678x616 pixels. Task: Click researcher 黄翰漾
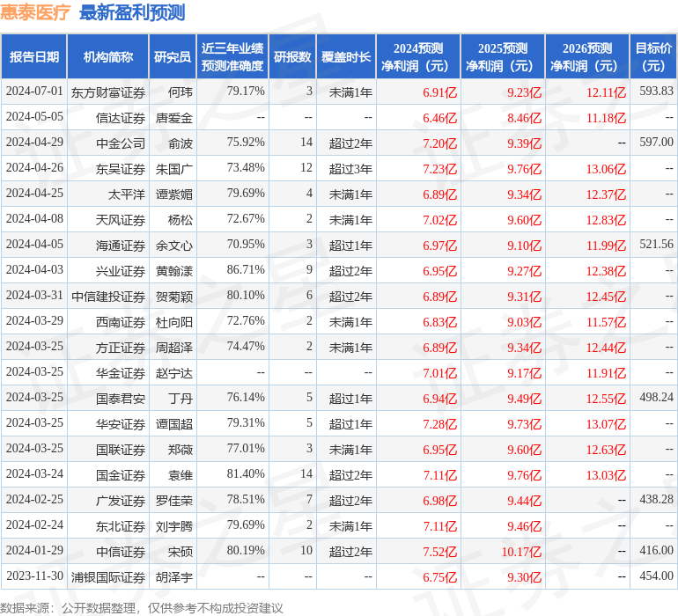tap(174, 271)
